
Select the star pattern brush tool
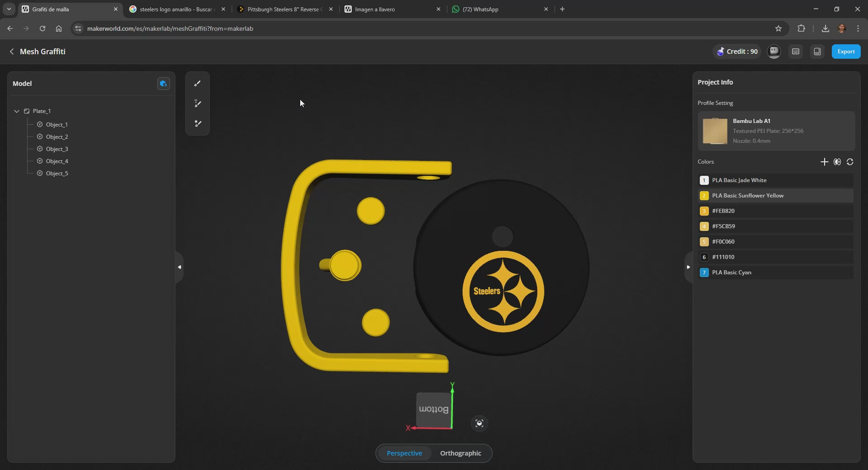tap(198, 123)
